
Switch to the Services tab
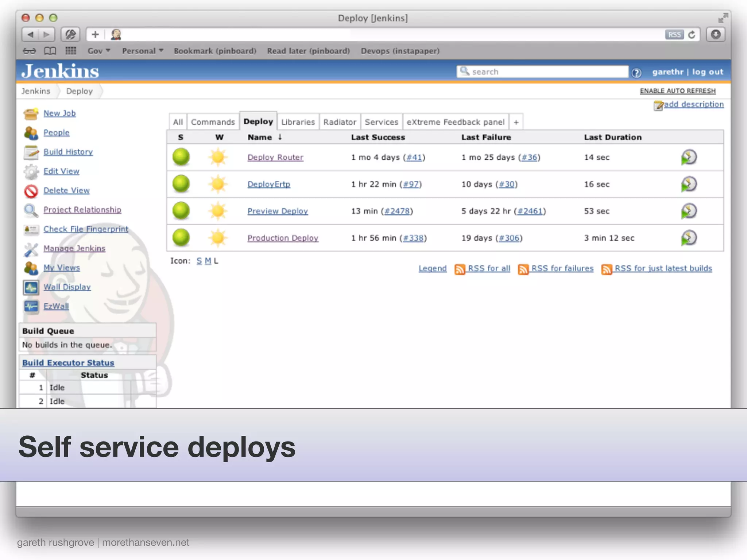tap(382, 122)
